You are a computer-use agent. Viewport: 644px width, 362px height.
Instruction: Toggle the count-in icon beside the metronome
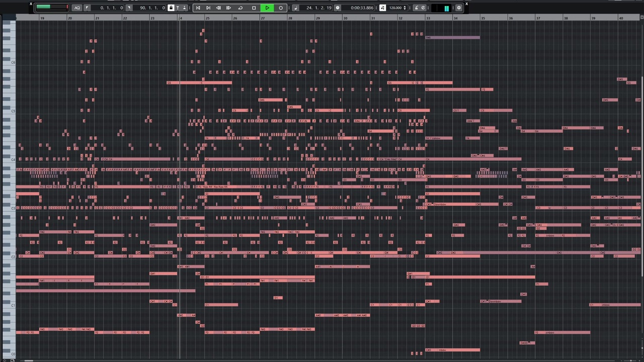click(423, 8)
